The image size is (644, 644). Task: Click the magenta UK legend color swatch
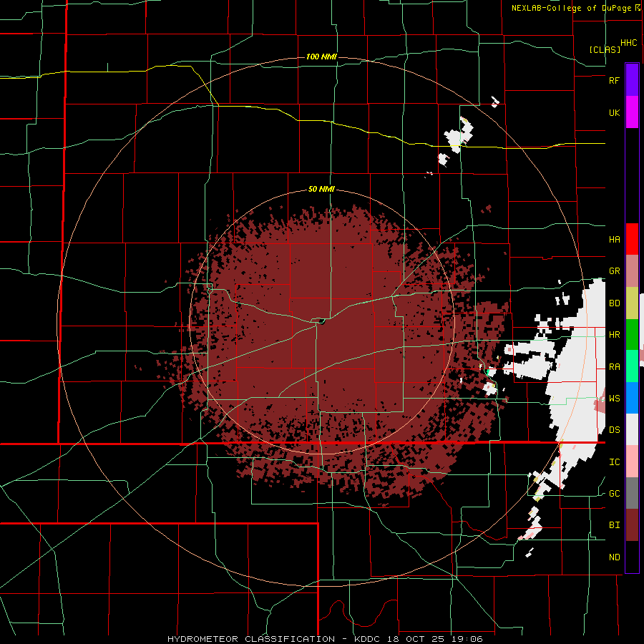pos(632,112)
